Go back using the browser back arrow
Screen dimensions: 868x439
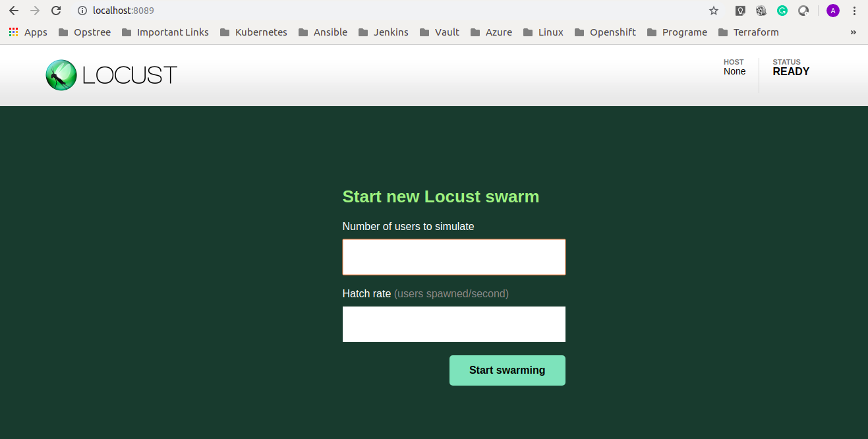(x=14, y=11)
